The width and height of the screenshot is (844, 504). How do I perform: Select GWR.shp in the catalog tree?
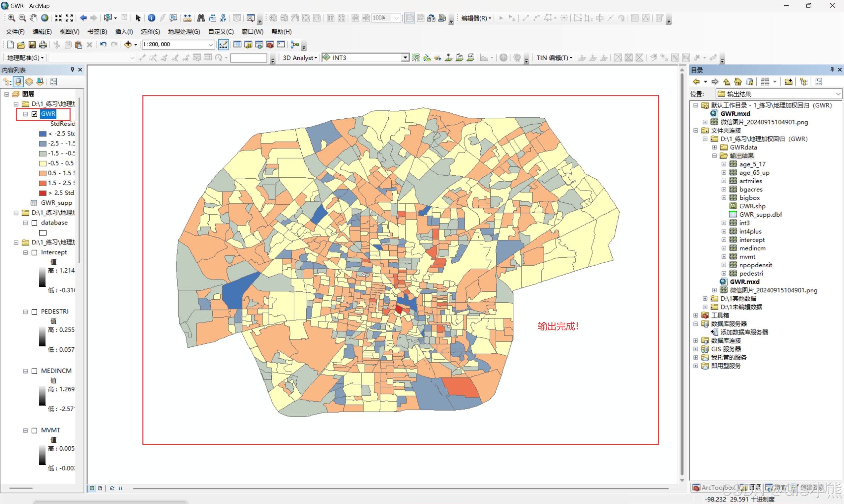click(752, 206)
